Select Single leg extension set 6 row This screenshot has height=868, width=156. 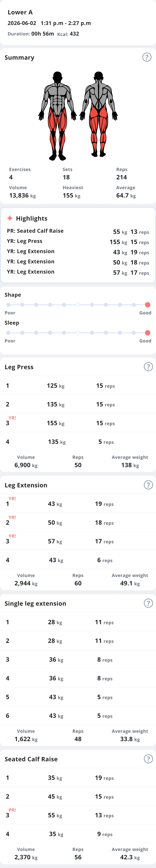pos(78,715)
